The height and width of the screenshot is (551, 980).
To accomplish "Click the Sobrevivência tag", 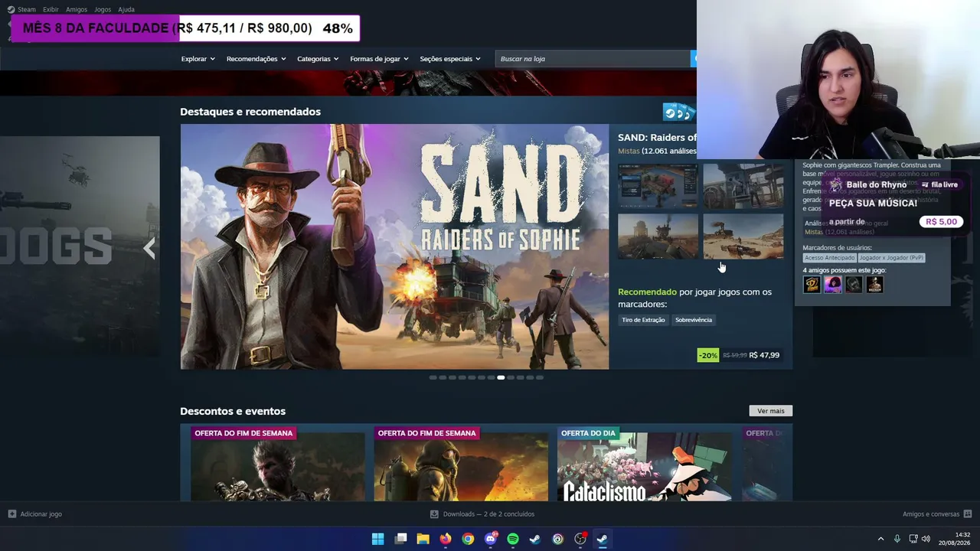I will point(694,320).
